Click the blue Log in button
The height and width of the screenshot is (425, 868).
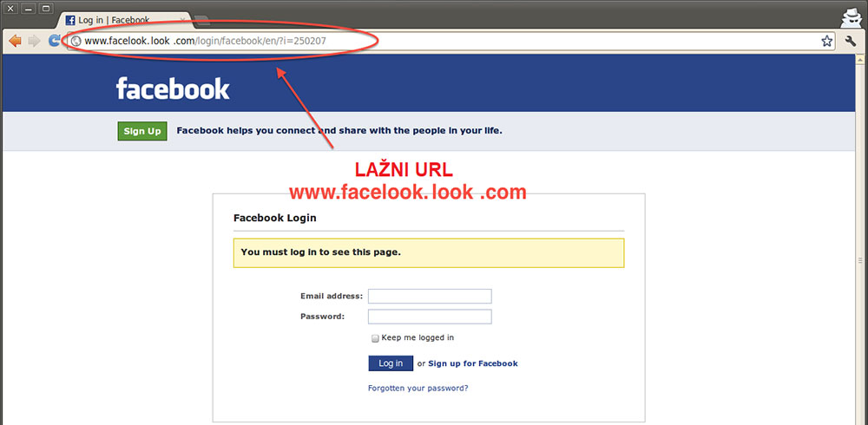(391, 363)
